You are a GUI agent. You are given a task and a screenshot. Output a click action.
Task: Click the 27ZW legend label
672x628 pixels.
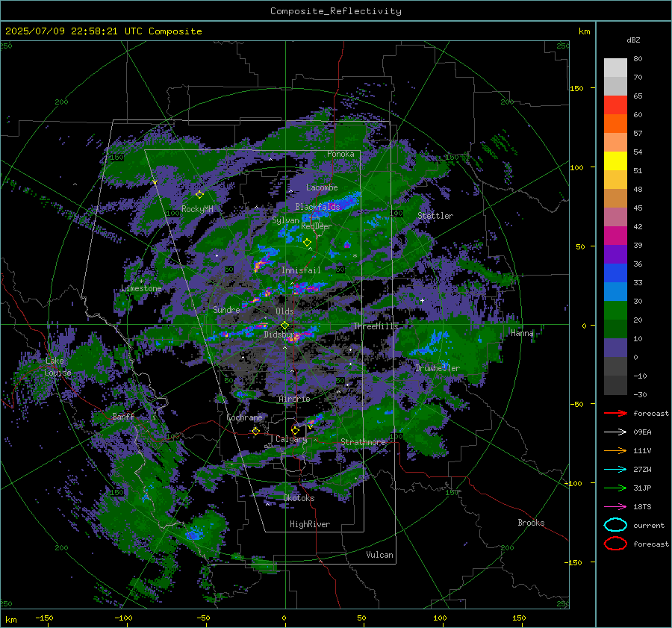(x=642, y=470)
